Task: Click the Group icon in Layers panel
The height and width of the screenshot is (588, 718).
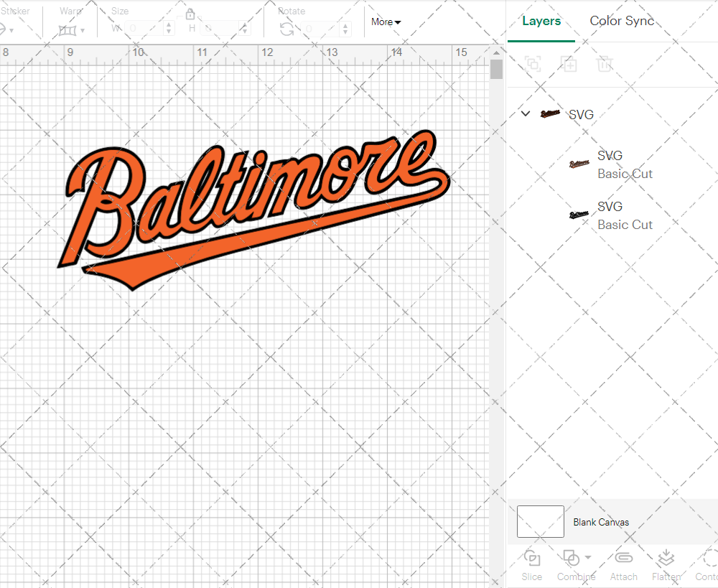Action: [x=533, y=64]
